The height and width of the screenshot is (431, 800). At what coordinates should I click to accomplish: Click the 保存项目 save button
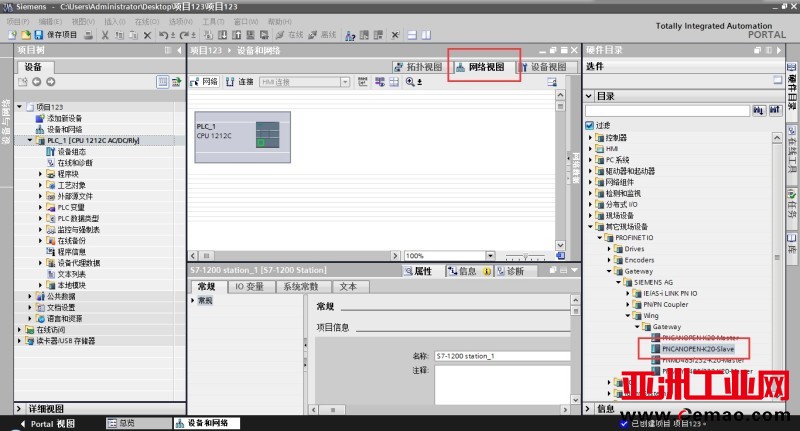[x=56, y=35]
